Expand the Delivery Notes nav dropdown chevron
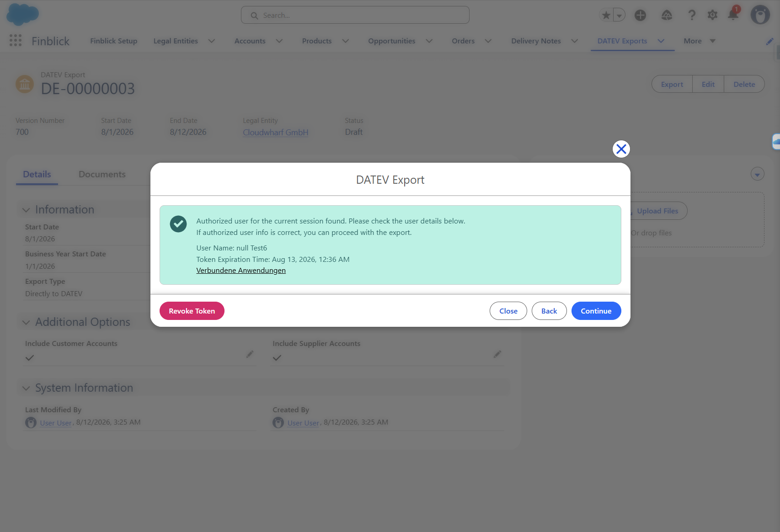 pos(575,41)
